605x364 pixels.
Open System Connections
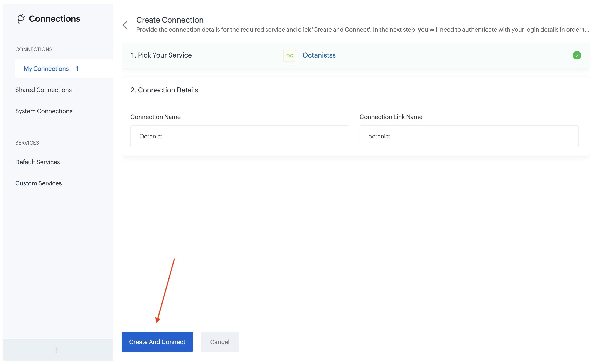[x=44, y=111]
